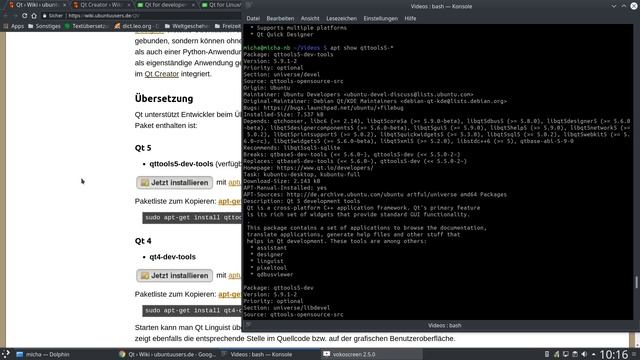The height and width of the screenshot is (360, 640).
Task: Open the KDE application launcher
Action: (5, 354)
